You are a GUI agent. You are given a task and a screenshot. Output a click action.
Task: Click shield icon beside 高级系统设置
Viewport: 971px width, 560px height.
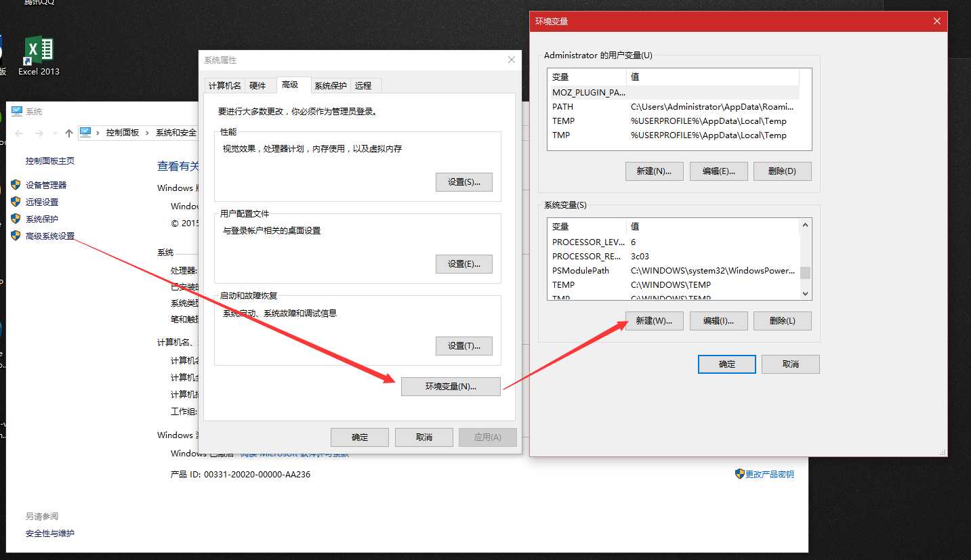[16, 235]
